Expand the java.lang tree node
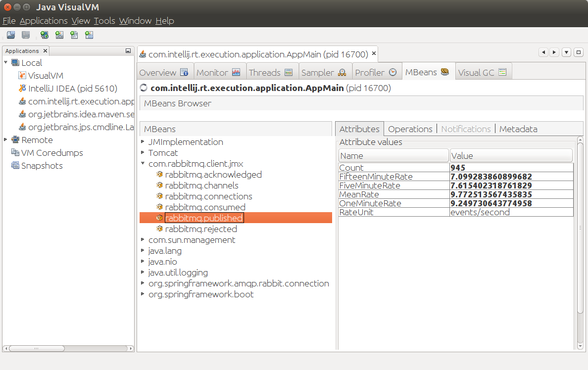 coord(143,250)
